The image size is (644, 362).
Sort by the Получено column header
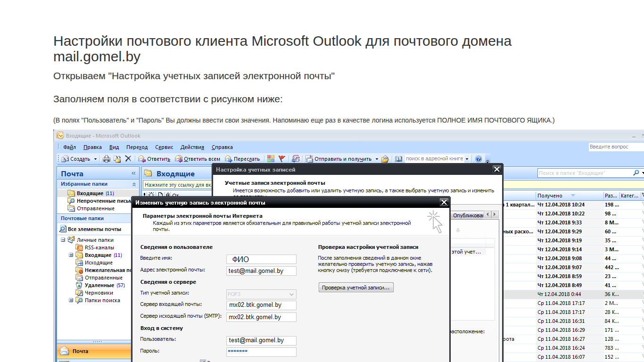pos(570,195)
